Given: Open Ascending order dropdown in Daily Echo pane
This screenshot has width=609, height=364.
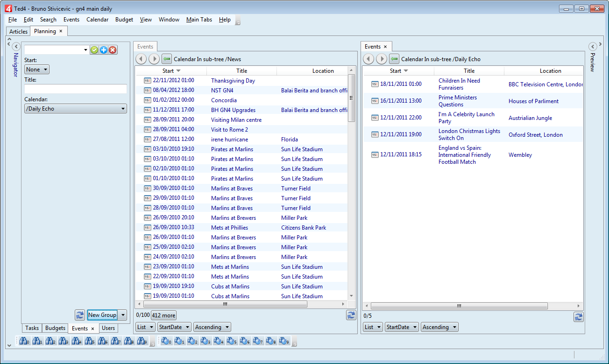Looking at the screenshot, I should pyautogui.click(x=439, y=327).
